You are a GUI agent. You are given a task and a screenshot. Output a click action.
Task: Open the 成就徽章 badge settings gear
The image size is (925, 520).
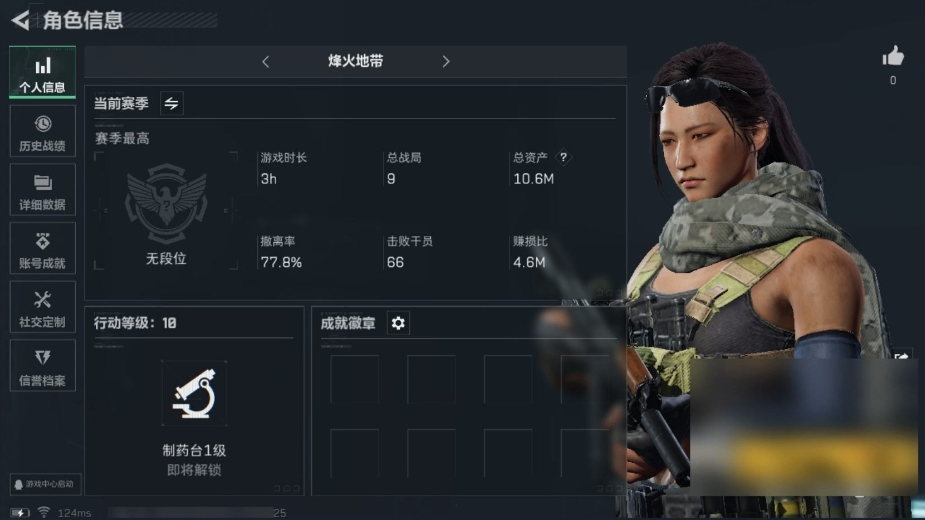coord(398,323)
